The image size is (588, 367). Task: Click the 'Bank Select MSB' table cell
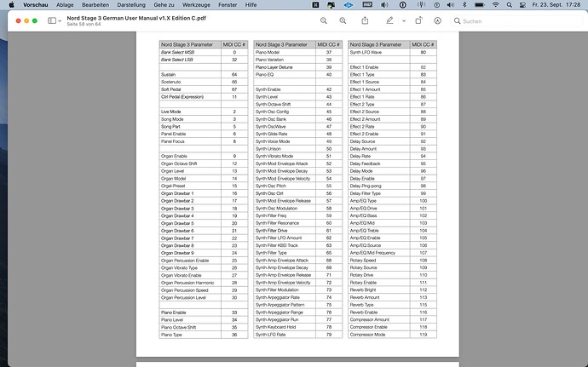click(x=190, y=53)
